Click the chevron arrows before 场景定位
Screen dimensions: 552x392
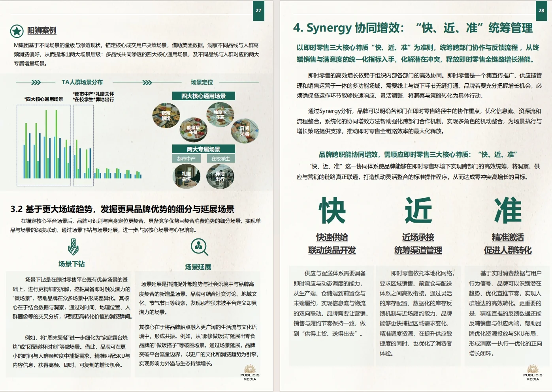[x=147, y=83]
